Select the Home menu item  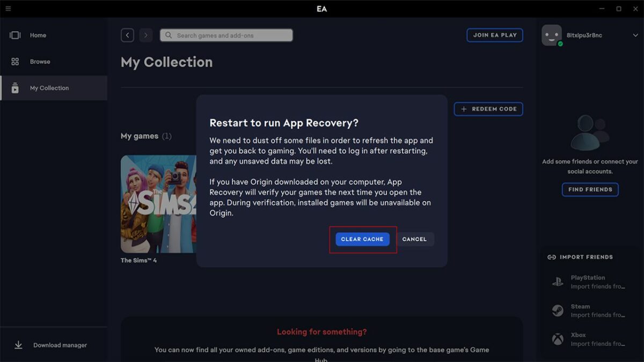pyautogui.click(x=38, y=35)
